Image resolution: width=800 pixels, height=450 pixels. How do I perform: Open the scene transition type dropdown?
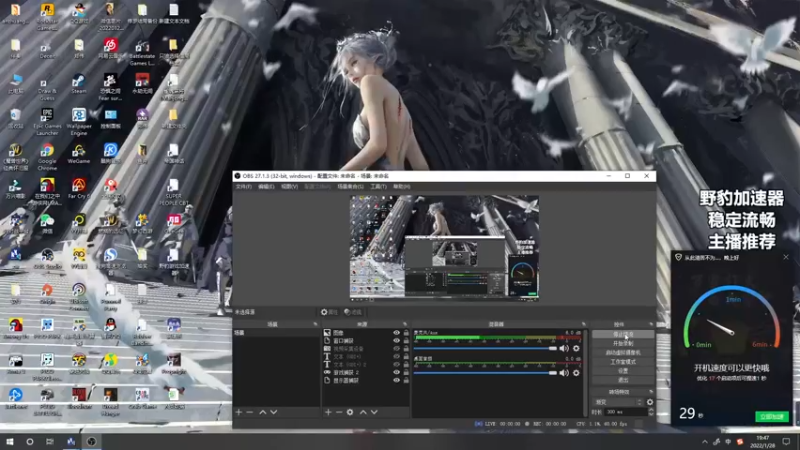pyautogui.click(x=616, y=402)
